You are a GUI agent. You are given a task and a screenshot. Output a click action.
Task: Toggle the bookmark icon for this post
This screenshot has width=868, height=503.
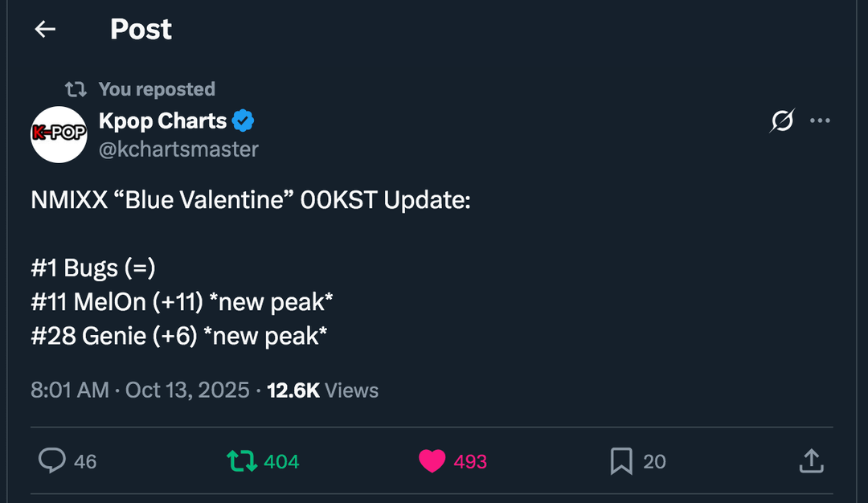click(x=621, y=461)
